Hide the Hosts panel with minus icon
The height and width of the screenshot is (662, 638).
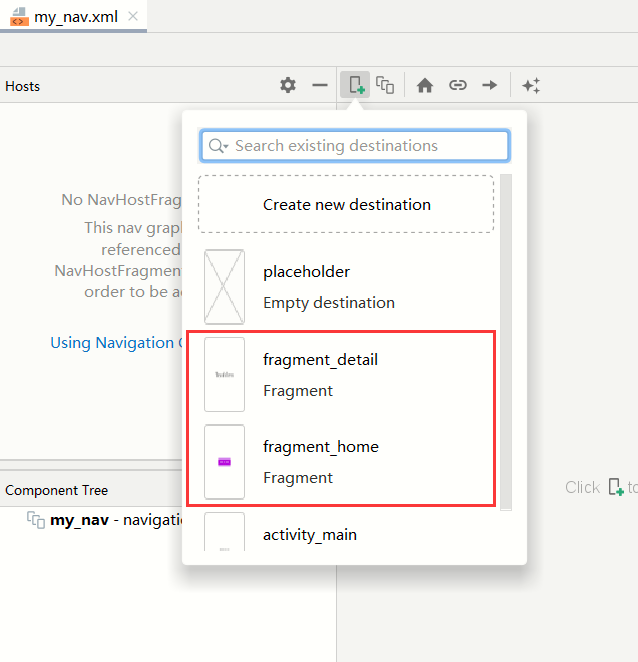[x=320, y=86]
